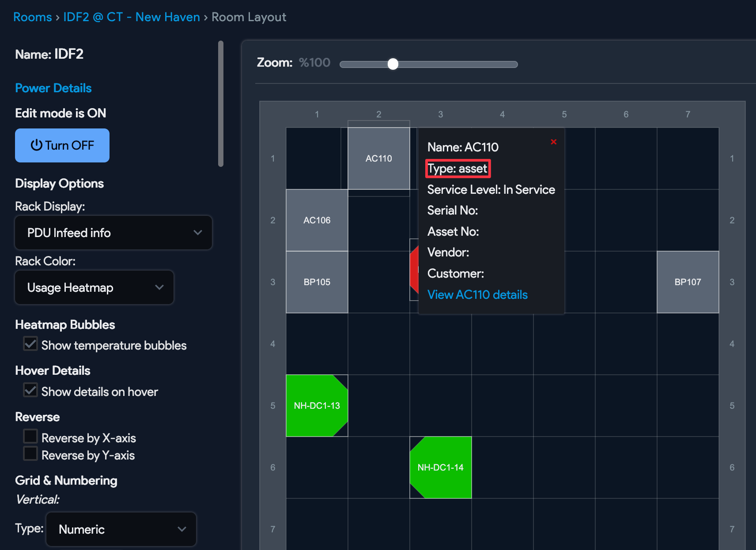Enable Reverse by Y-axis
Viewport: 756px width, 550px height.
pos(30,454)
